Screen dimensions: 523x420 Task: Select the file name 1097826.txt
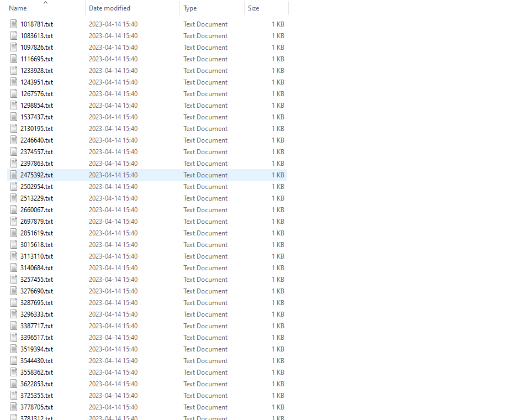point(36,48)
